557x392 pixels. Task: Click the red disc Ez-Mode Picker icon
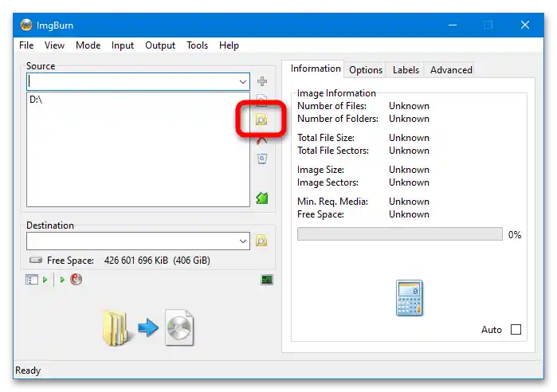pos(76,280)
